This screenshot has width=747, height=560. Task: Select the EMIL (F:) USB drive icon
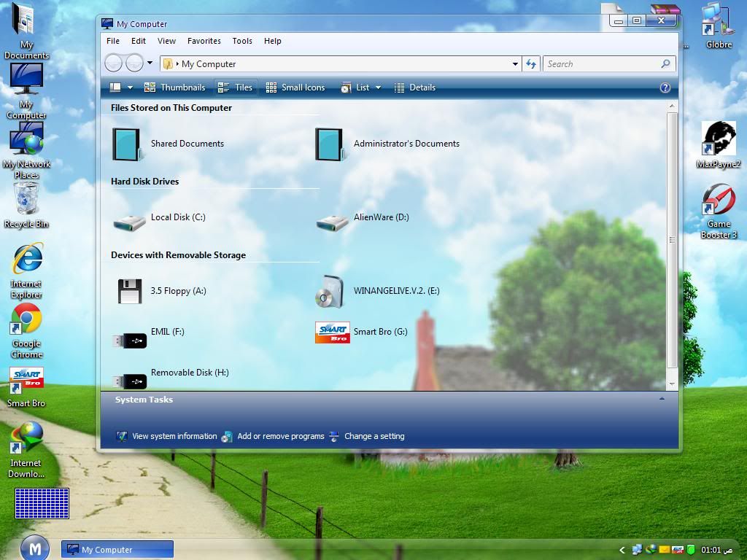coord(130,341)
